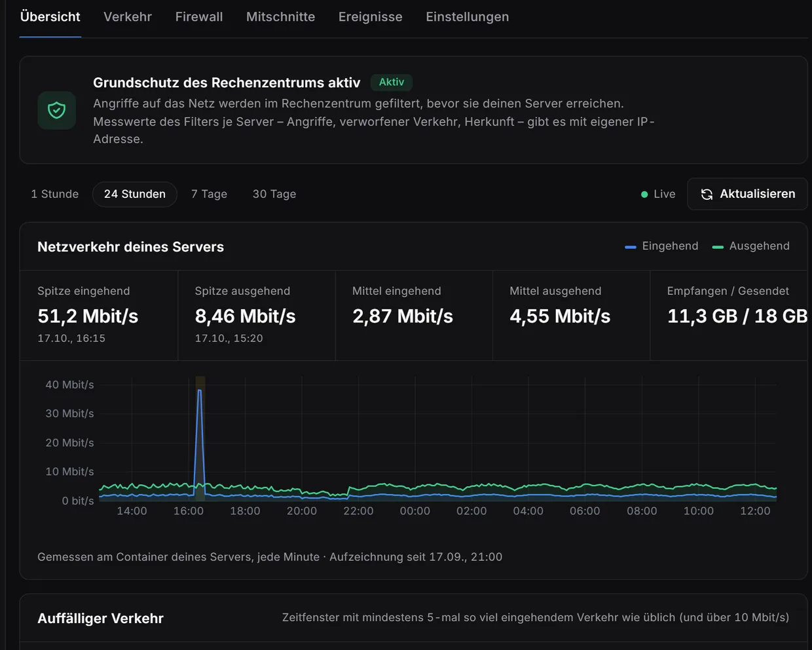
Task: Click the blue Eingehend legend color marker
Action: pyautogui.click(x=631, y=247)
